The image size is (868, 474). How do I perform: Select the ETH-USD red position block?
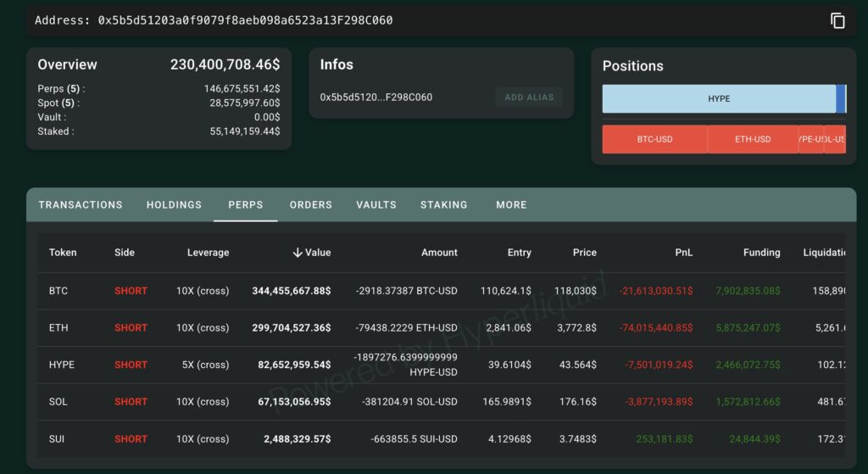[x=752, y=139]
